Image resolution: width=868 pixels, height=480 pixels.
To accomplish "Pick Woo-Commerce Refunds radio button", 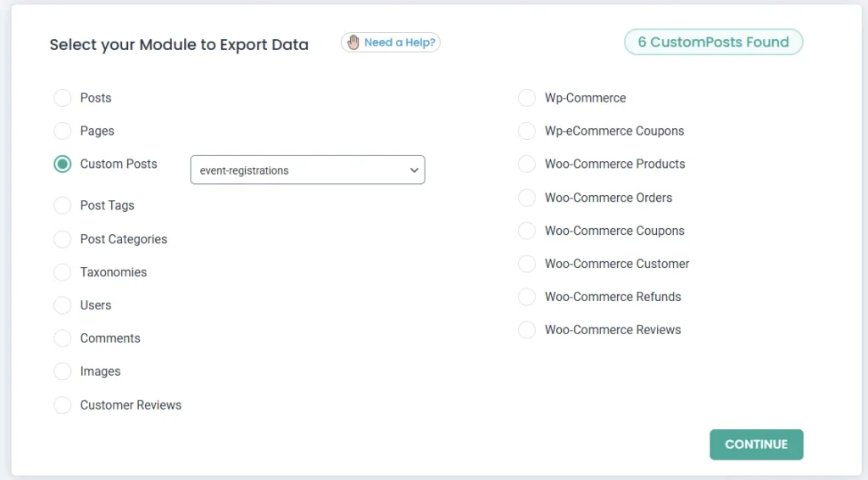I will 527,298.
